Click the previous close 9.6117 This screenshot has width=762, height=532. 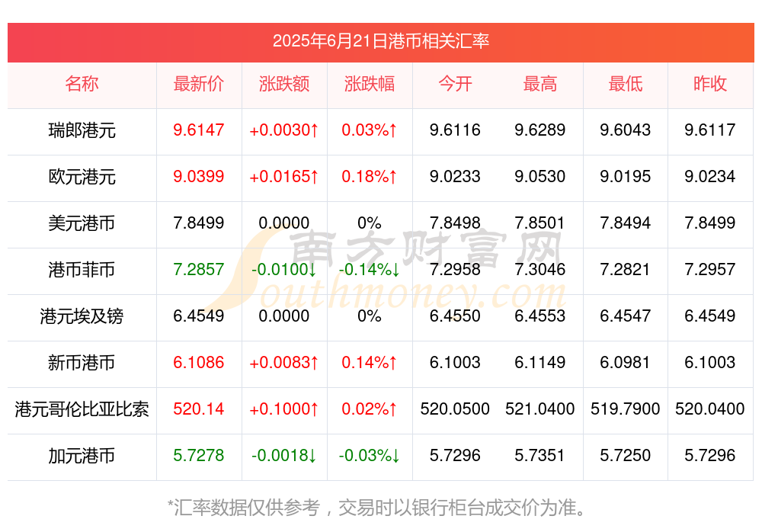coord(710,130)
